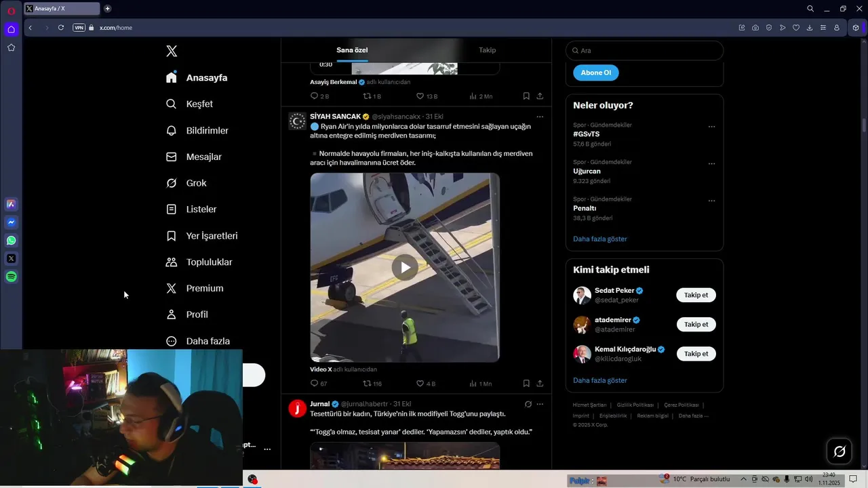This screenshot has height=488, width=868.
Task: Open SİYAH SANCAK profile avatar
Action: [297, 121]
